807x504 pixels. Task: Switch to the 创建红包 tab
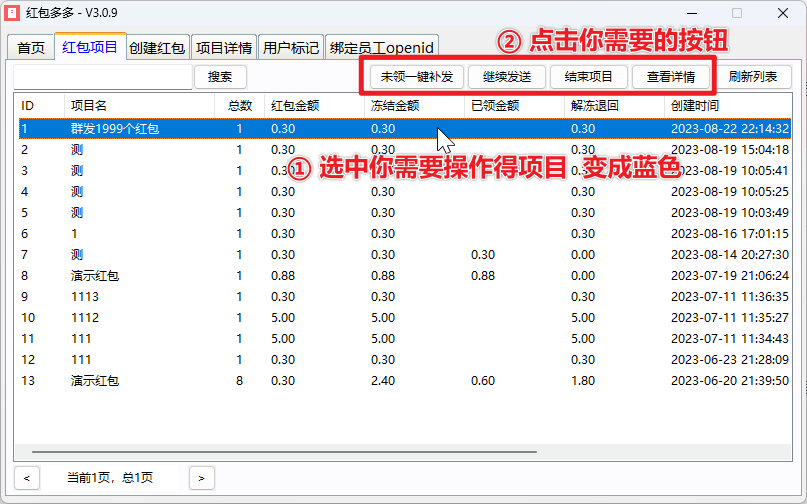pos(157,48)
